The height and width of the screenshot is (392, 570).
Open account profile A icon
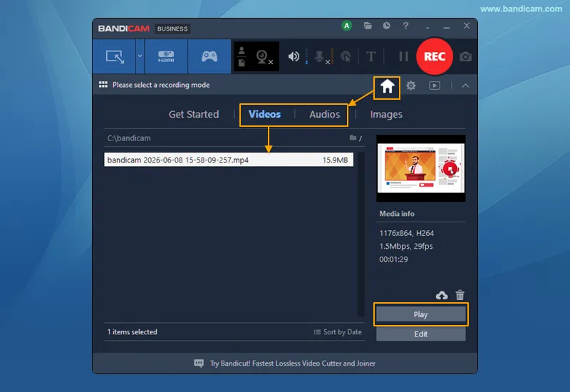[346, 26]
